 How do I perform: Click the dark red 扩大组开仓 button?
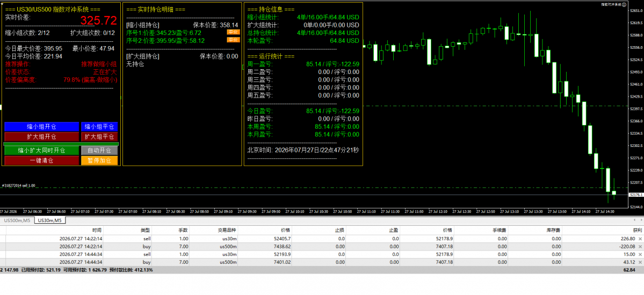click(41, 137)
